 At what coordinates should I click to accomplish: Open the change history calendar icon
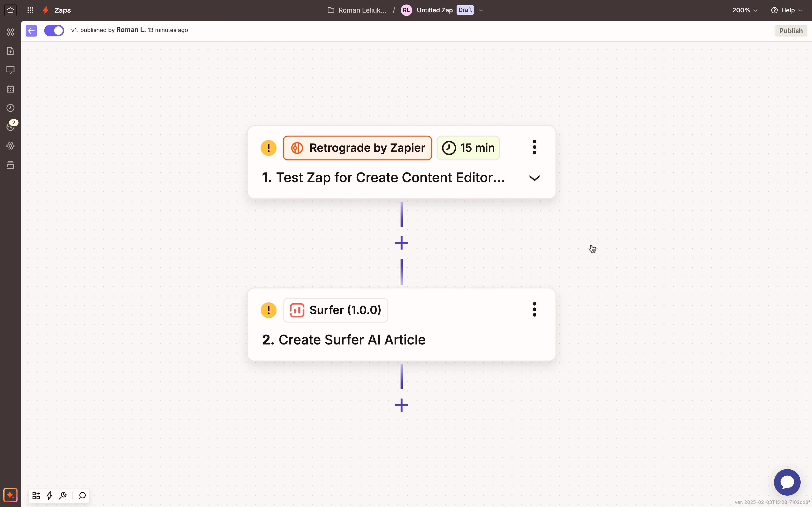[10, 89]
